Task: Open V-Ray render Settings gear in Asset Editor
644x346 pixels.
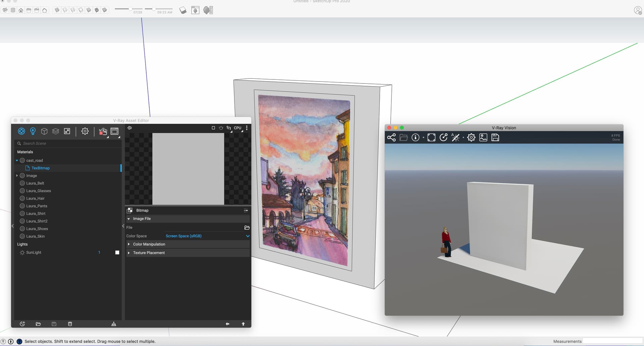Action: click(85, 131)
